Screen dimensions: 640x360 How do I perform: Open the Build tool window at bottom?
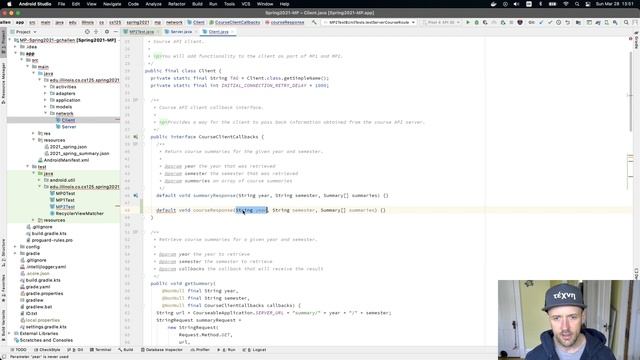(126, 350)
